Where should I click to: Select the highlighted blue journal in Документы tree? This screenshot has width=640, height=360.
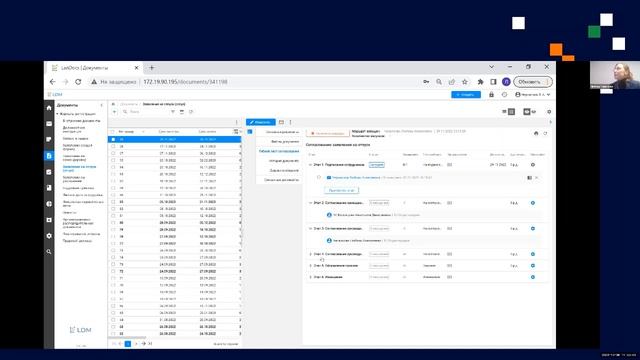(80, 169)
